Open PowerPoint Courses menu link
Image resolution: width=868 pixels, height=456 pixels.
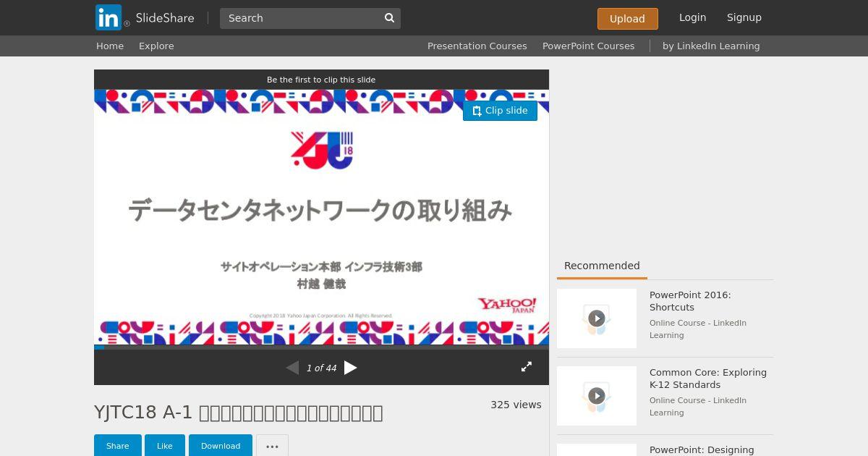pyautogui.click(x=588, y=46)
